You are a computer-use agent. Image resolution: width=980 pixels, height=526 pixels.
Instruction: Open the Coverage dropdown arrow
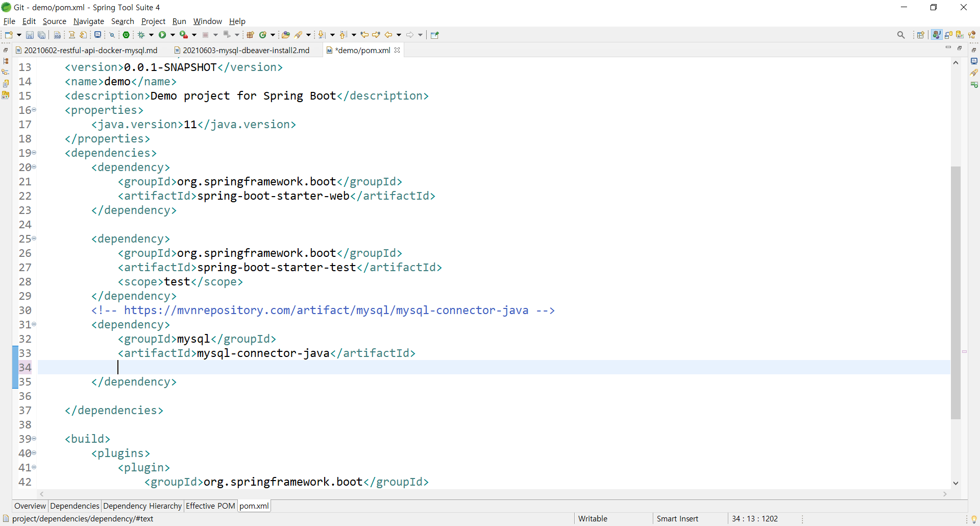(x=194, y=35)
